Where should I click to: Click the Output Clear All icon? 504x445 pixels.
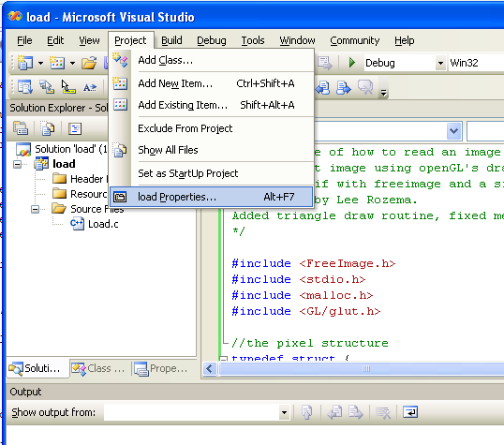383,412
